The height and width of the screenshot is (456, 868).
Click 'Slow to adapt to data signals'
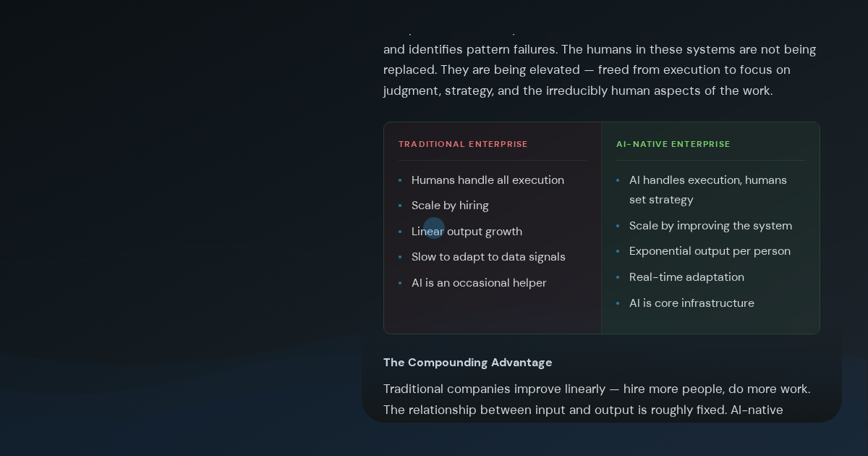click(488, 257)
